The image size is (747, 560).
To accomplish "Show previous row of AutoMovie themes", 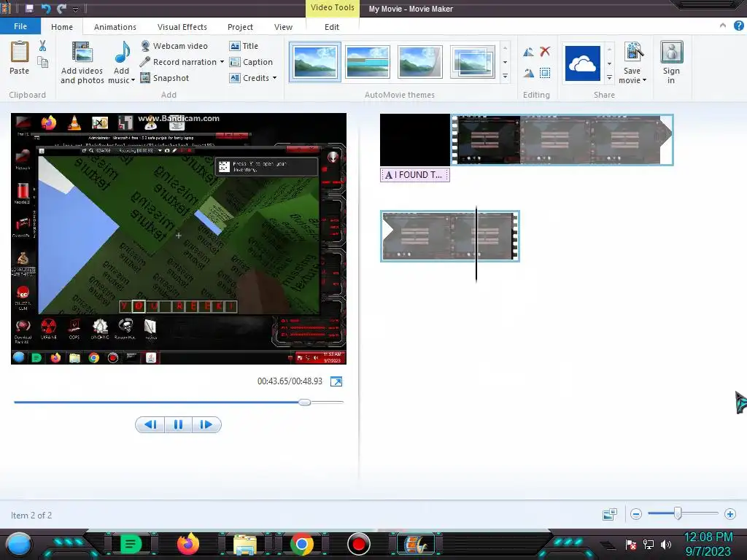I will [505, 49].
